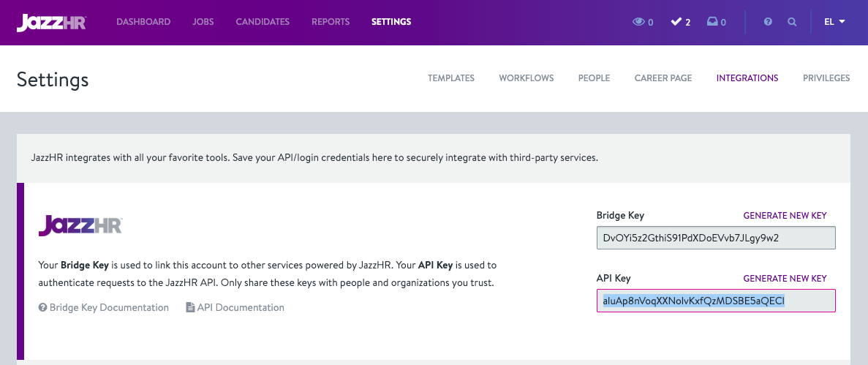Viewport: 868px width, 365px height.
Task: Click the API Documentation file icon
Action: (191, 308)
